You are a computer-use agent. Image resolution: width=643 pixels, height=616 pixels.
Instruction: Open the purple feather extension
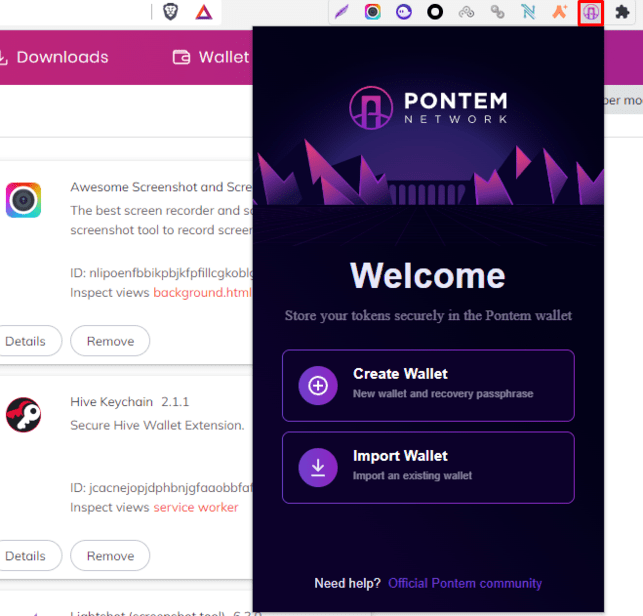click(x=341, y=12)
